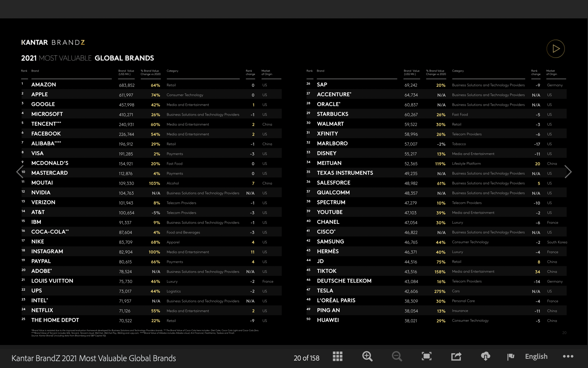
Task: Click the KANTAR BRANDZ logo
Action: tap(53, 43)
